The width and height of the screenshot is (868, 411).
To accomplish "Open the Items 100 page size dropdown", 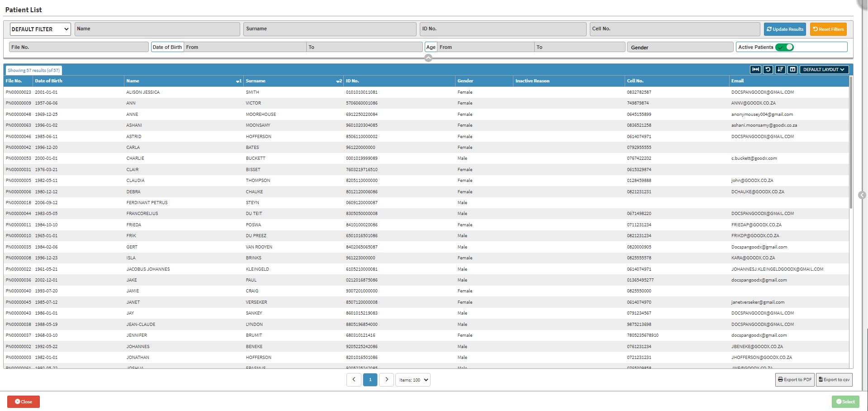I will pos(413,380).
